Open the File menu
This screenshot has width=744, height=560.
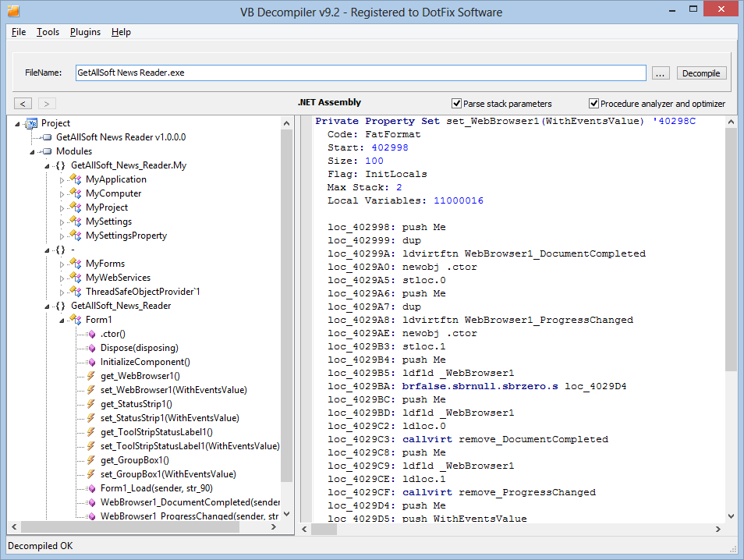(x=19, y=32)
